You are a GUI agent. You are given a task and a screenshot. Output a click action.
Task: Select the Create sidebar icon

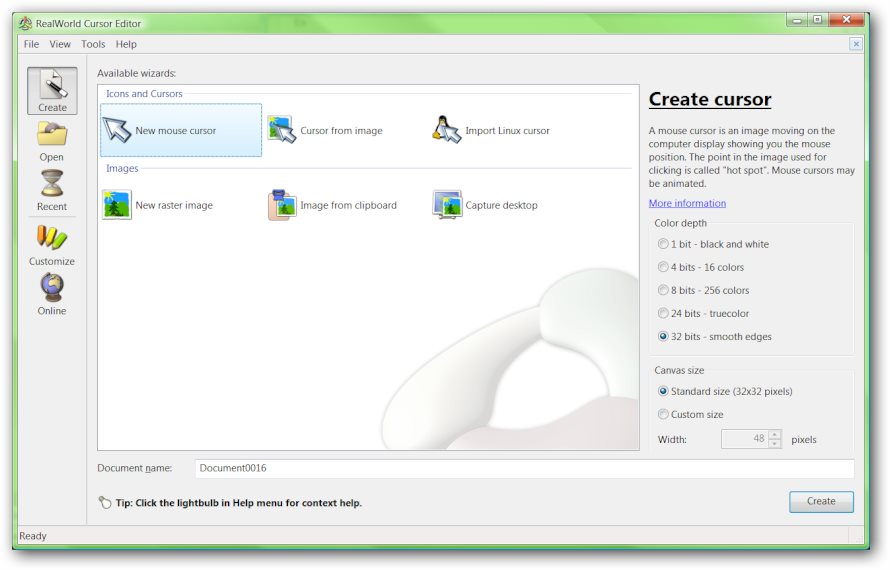tap(52, 91)
